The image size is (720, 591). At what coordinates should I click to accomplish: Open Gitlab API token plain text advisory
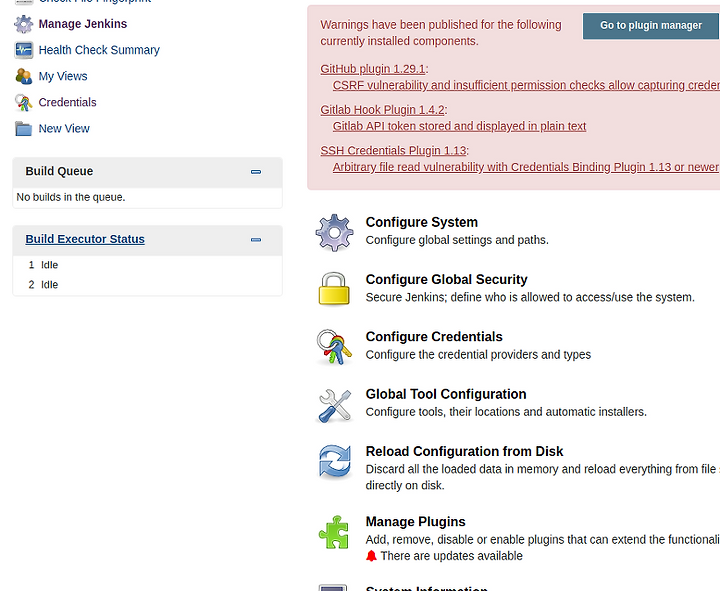click(459, 126)
